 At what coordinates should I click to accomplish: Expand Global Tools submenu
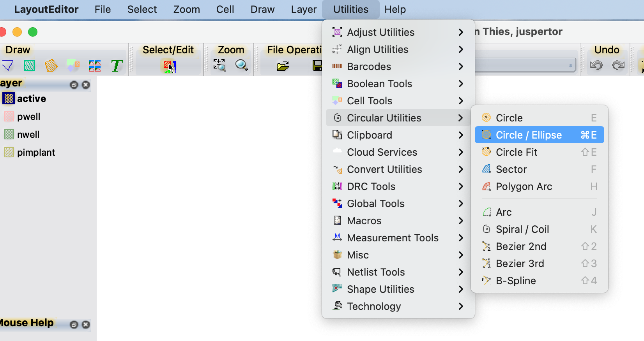(x=398, y=204)
